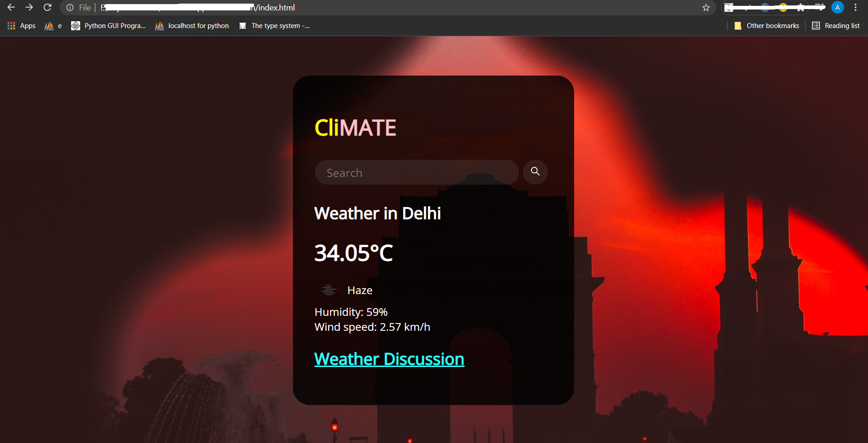Click the 'Wind speed: 2.57 km/h' line
868x443 pixels.
pyautogui.click(x=372, y=327)
